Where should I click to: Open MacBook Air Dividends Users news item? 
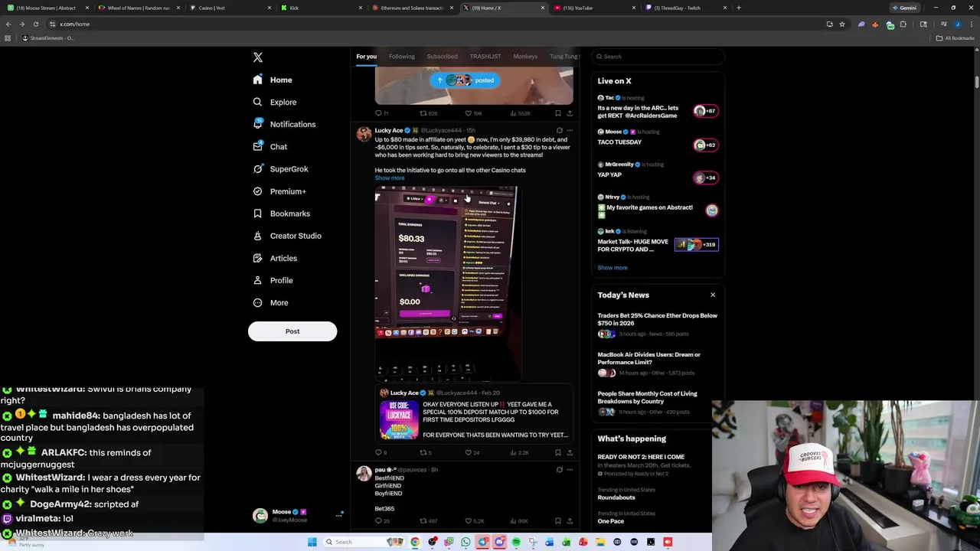(649, 359)
